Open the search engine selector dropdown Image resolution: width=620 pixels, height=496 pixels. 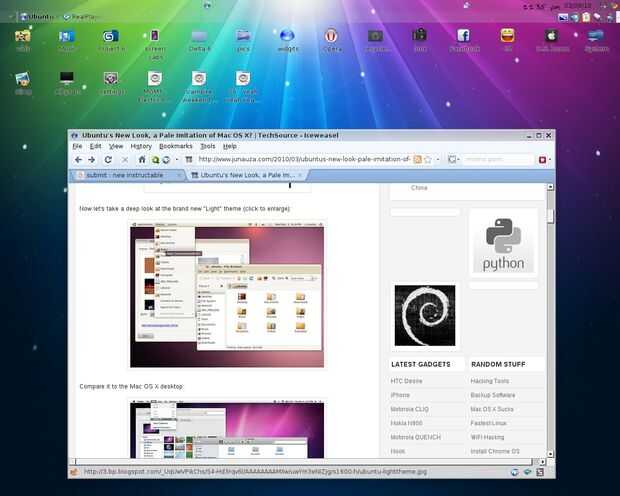[454, 159]
